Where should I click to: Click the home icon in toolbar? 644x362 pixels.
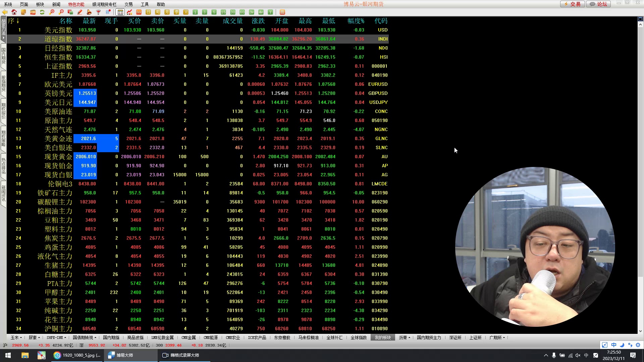(14, 12)
